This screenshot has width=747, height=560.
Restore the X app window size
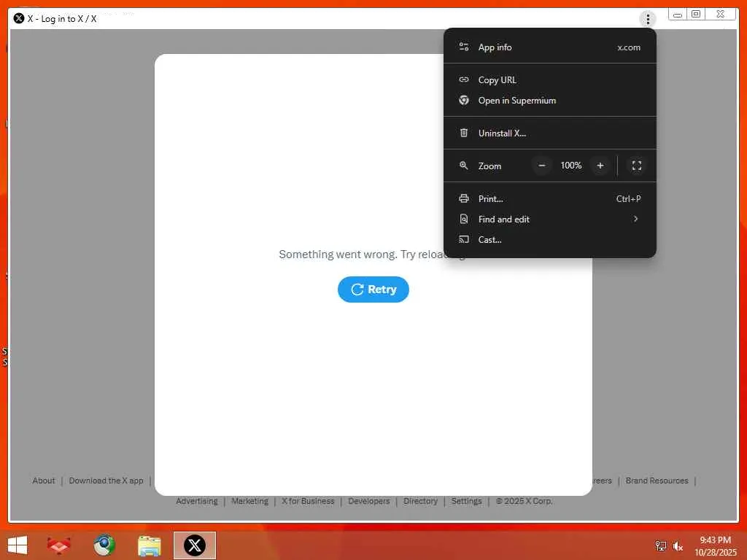(695, 15)
